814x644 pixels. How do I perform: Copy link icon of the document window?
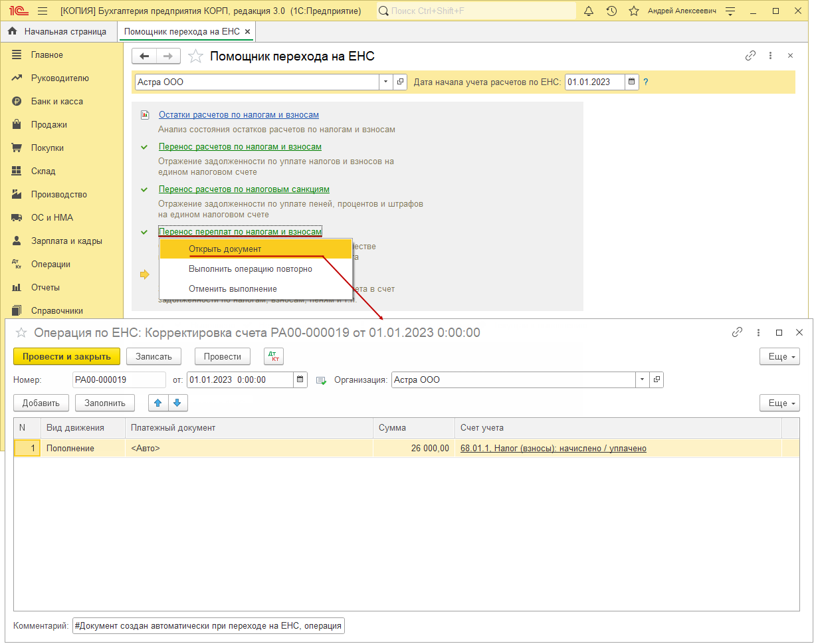(x=737, y=332)
